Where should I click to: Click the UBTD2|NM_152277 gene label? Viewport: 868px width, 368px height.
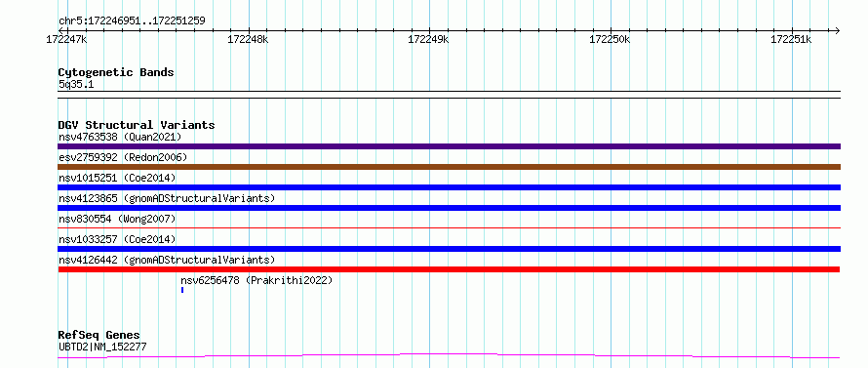click(x=102, y=348)
